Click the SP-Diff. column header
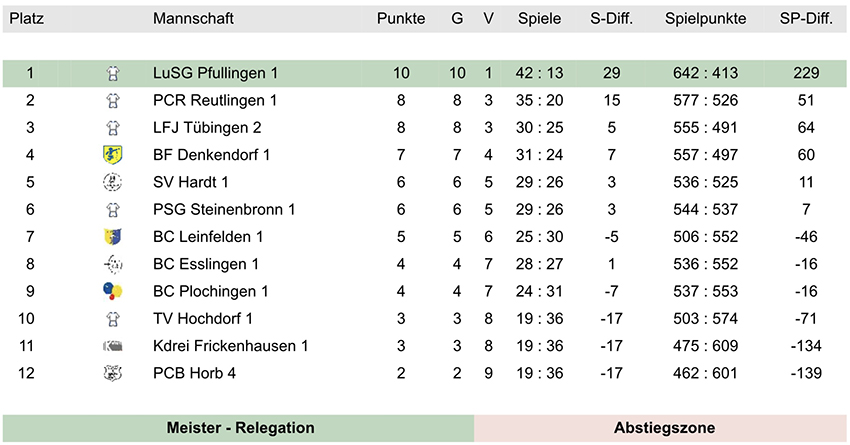The width and height of the screenshot is (850, 445). (806, 18)
